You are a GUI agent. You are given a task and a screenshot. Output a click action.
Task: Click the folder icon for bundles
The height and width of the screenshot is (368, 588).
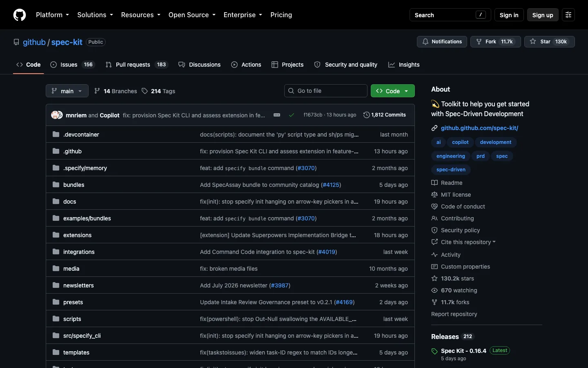(x=56, y=185)
